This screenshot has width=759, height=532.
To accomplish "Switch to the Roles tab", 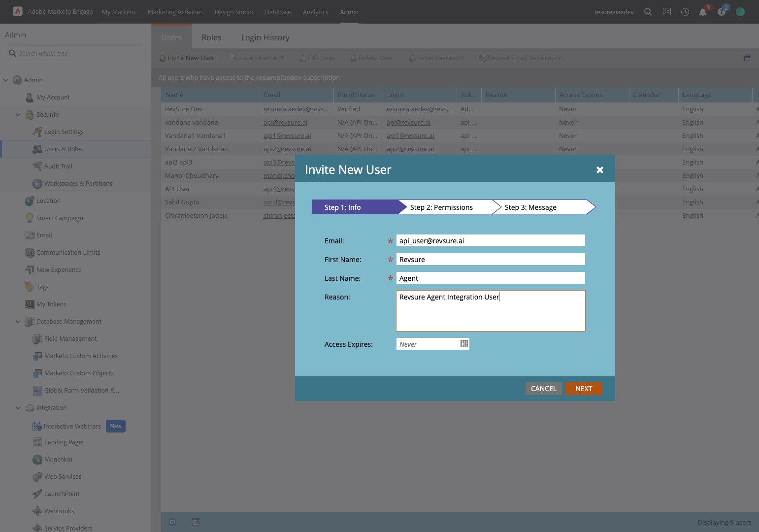I will point(211,37).
